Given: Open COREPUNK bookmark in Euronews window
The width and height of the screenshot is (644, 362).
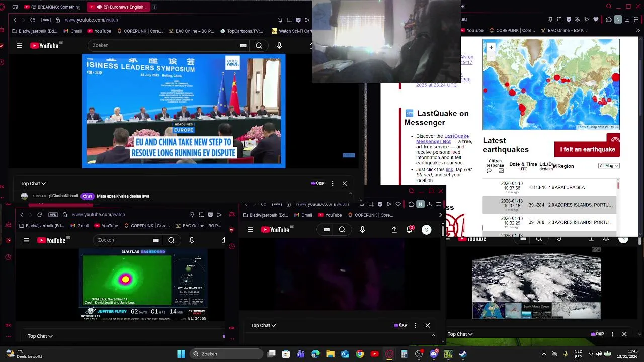Looking at the screenshot, I should [x=139, y=31].
